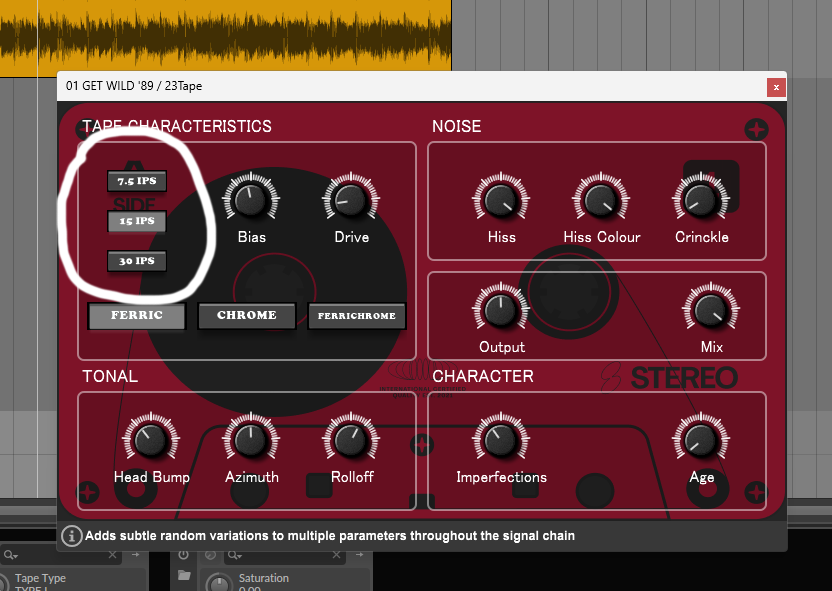Click the Imperfections knob
The width and height of the screenshot is (832, 591).
501,440
